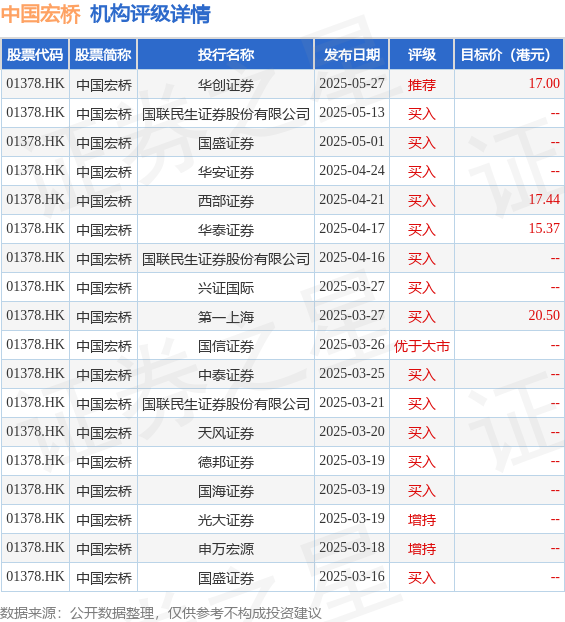Select the 兴证国际 broker name
Image resolution: width=565 pixels, height=622 pixels.
tap(226, 288)
